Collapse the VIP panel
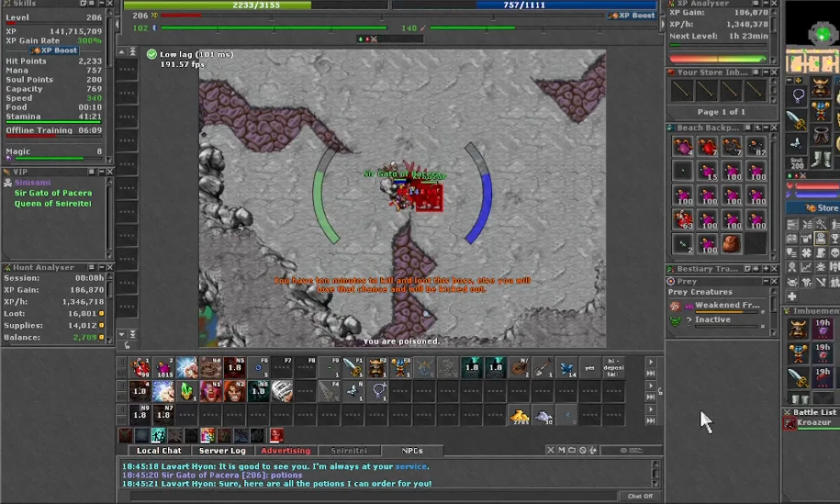Screen dimensions: 840x504 pyautogui.click(x=101, y=171)
